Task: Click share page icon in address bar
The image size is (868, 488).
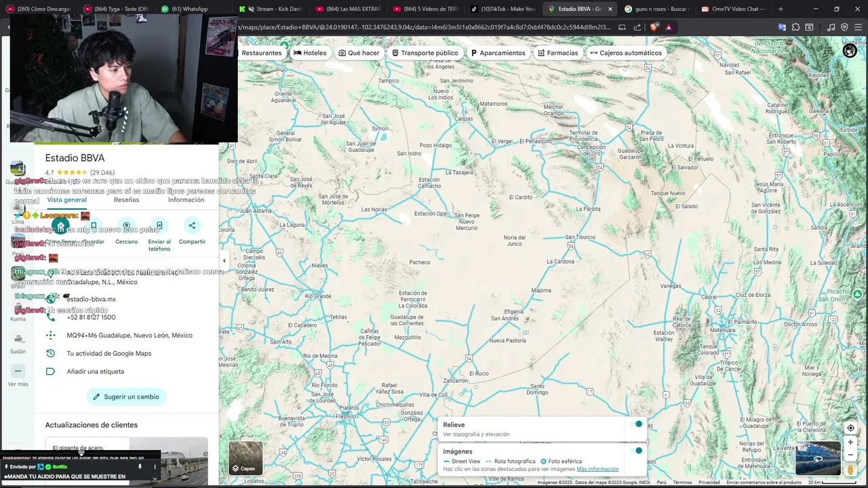Action: [637, 27]
